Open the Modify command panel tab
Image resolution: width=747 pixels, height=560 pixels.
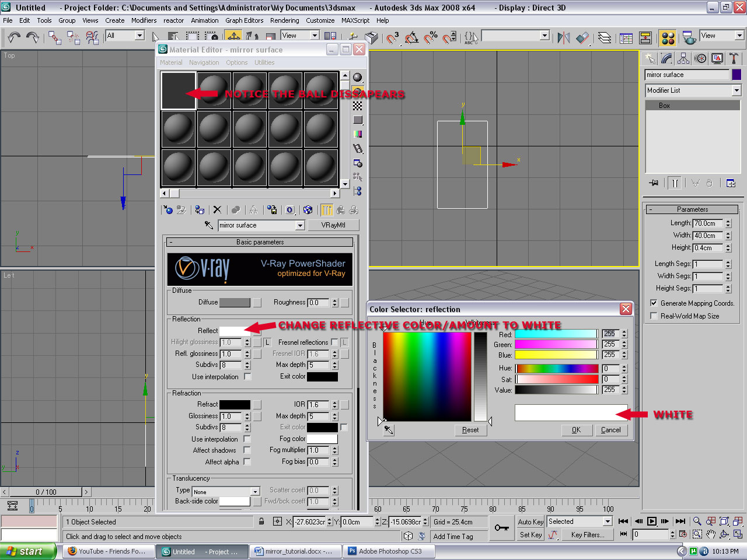tap(666, 58)
